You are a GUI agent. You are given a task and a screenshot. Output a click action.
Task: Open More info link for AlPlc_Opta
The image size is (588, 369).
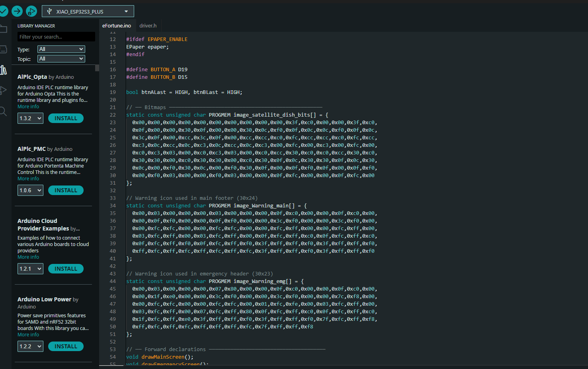(x=28, y=107)
